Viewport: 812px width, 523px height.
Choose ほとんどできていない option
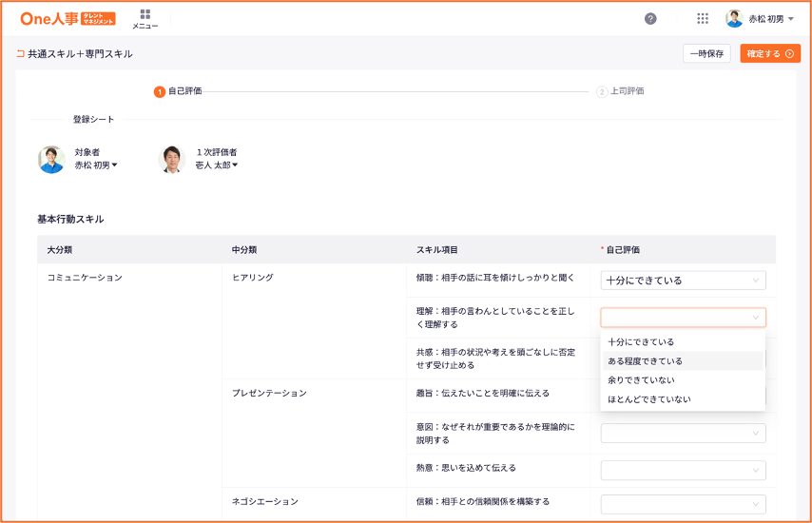point(683,399)
